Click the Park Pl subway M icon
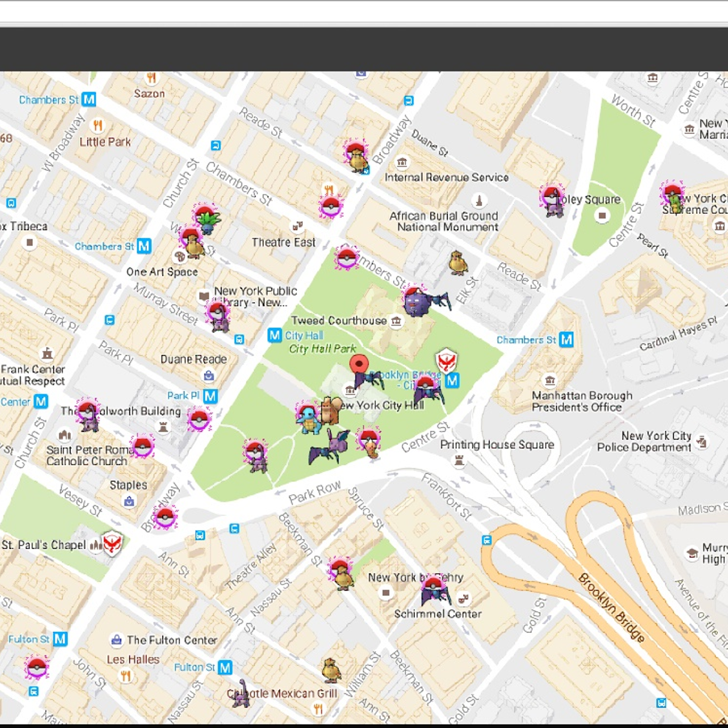The image size is (728, 728). pyautogui.click(x=210, y=396)
